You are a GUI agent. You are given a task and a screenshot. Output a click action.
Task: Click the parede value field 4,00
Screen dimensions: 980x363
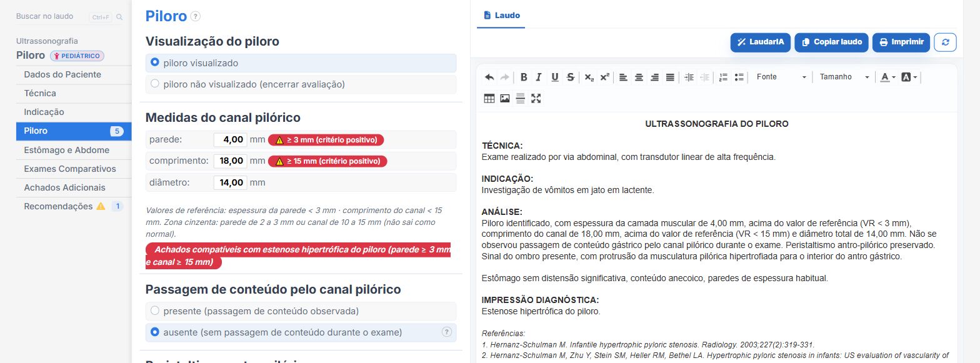[x=230, y=139]
